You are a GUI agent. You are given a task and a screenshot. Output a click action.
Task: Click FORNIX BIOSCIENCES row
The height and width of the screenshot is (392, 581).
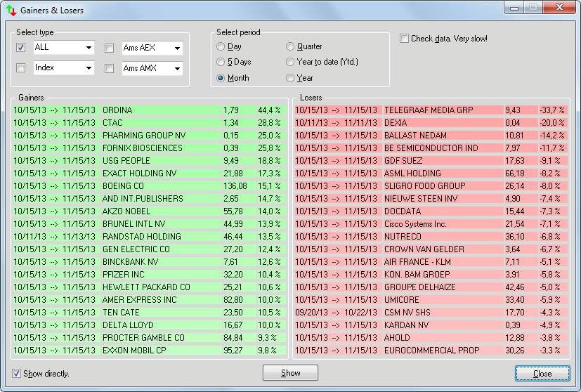pos(150,148)
